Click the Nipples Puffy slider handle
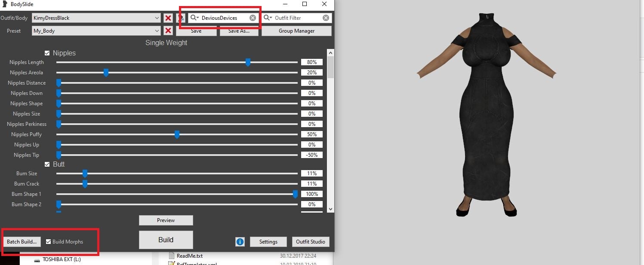 click(177, 135)
